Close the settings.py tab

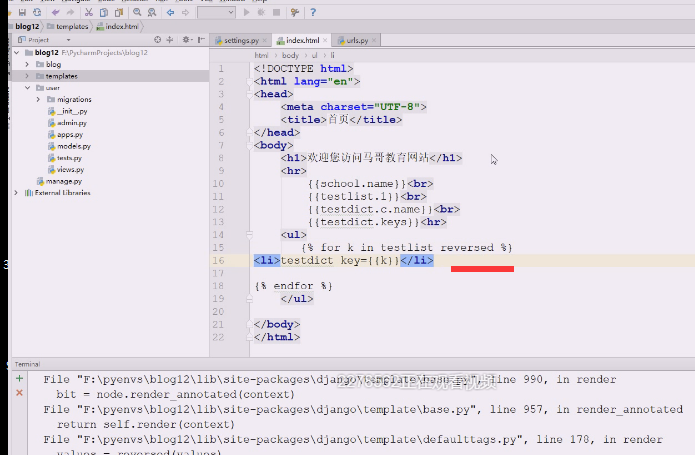tap(265, 40)
